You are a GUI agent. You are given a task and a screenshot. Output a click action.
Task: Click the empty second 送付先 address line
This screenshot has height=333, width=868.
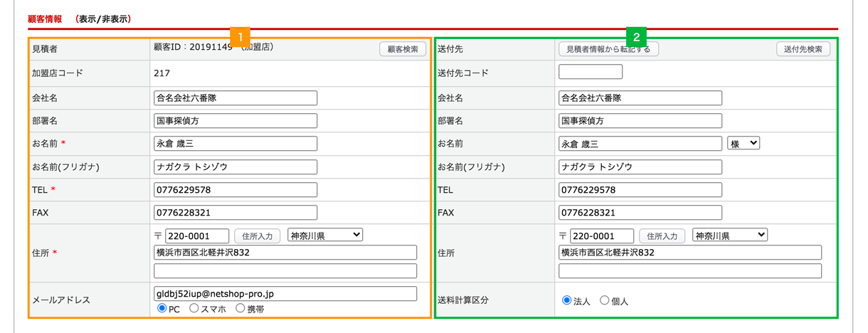[690, 270]
